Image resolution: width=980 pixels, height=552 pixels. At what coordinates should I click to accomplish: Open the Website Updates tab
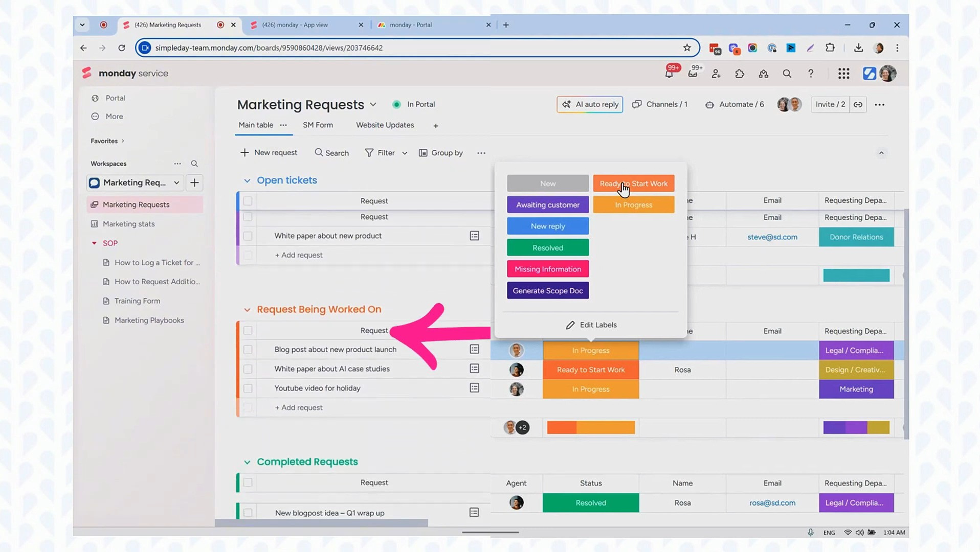click(385, 125)
